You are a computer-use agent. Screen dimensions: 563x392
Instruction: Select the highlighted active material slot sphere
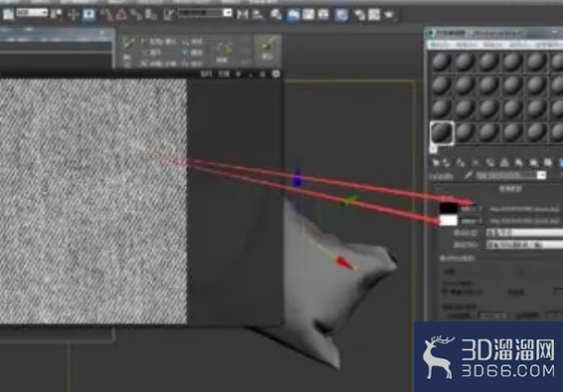point(442,132)
